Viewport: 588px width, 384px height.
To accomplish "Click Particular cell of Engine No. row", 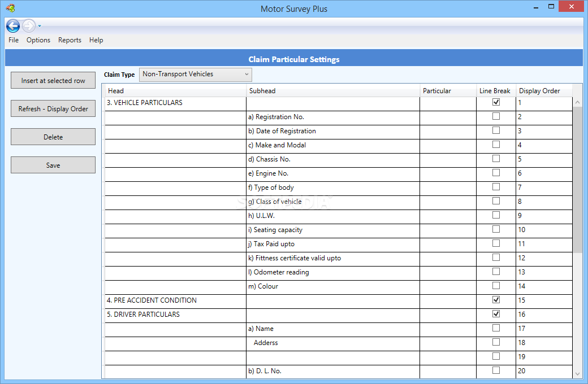I will 448,173.
